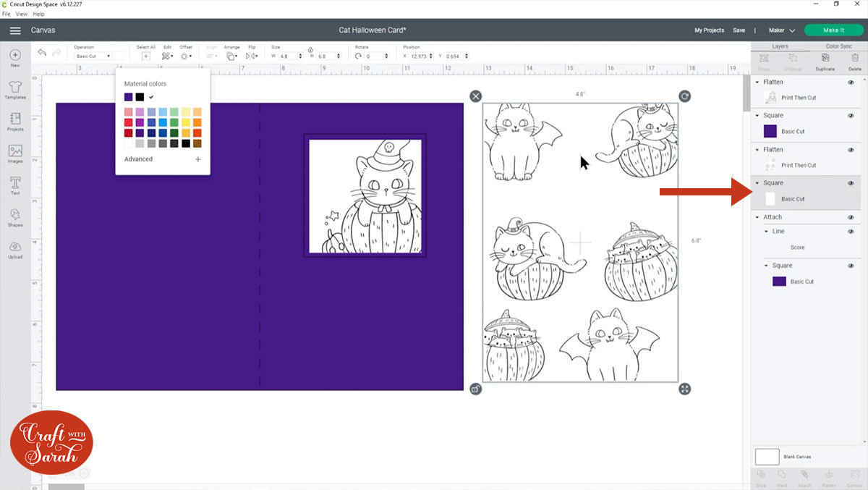Open the Operation Basic Cut dropdown
This screenshot has width=868, height=490.
pyautogui.click(x=93, y=56)
